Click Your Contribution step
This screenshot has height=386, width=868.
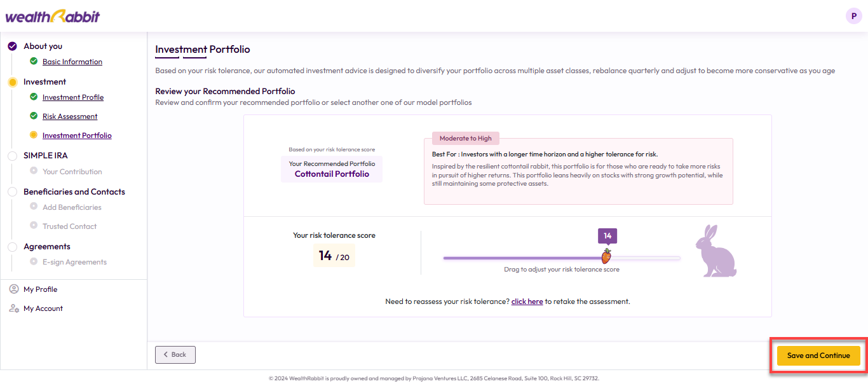(x=72, y=172)
